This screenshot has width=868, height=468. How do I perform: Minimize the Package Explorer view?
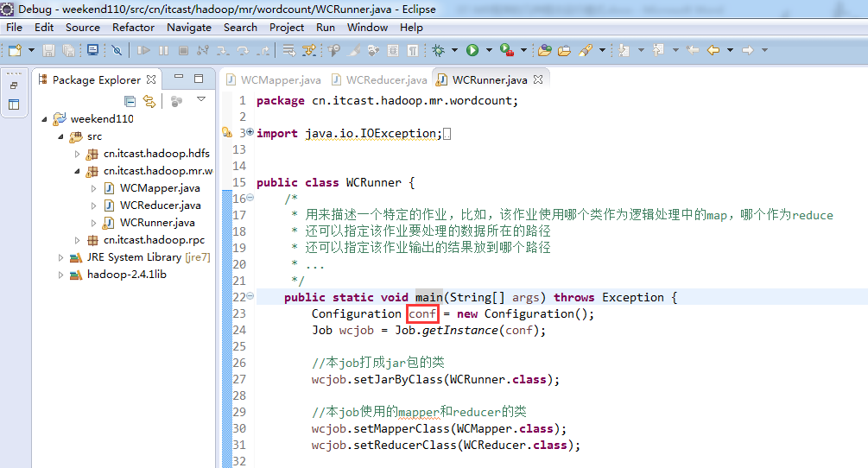[178, 78]
